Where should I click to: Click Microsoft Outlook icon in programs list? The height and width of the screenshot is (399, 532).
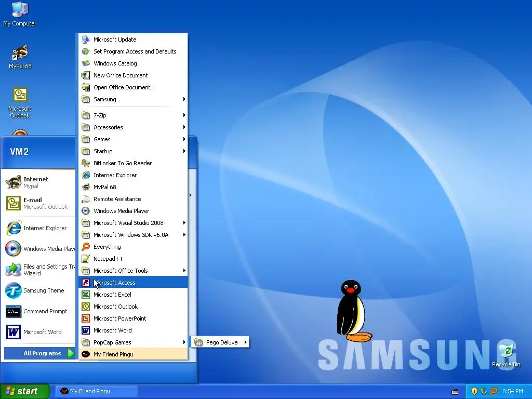pyautogui.click(x=86, y=307)
